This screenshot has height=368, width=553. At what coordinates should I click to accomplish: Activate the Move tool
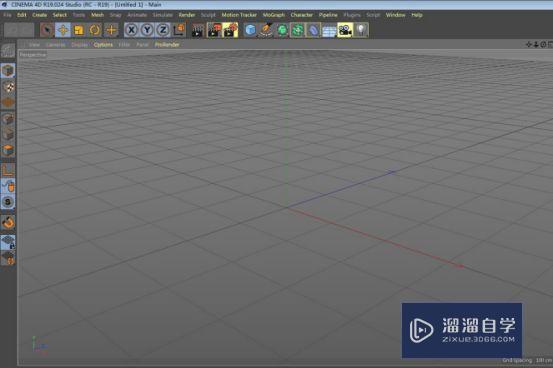[x=63, y=30]
